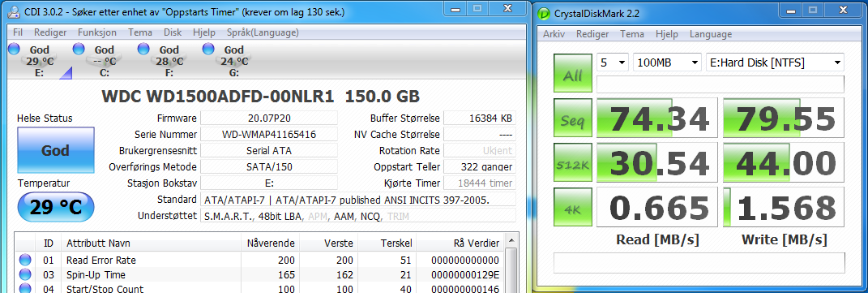Click the 4K write result 1.568
Screen dimensions: 868x293
[784, 208]
